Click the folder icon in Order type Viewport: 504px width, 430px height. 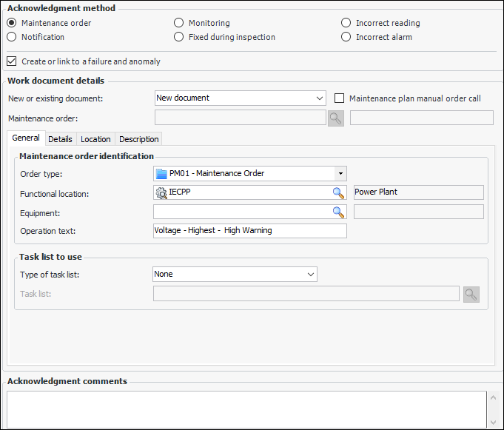[161, 173]
